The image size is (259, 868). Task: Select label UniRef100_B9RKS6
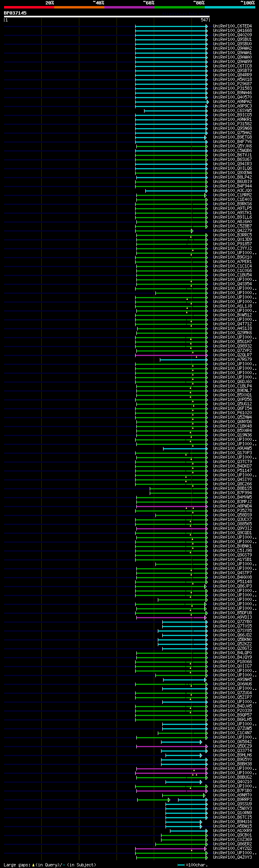pos(232,204)
